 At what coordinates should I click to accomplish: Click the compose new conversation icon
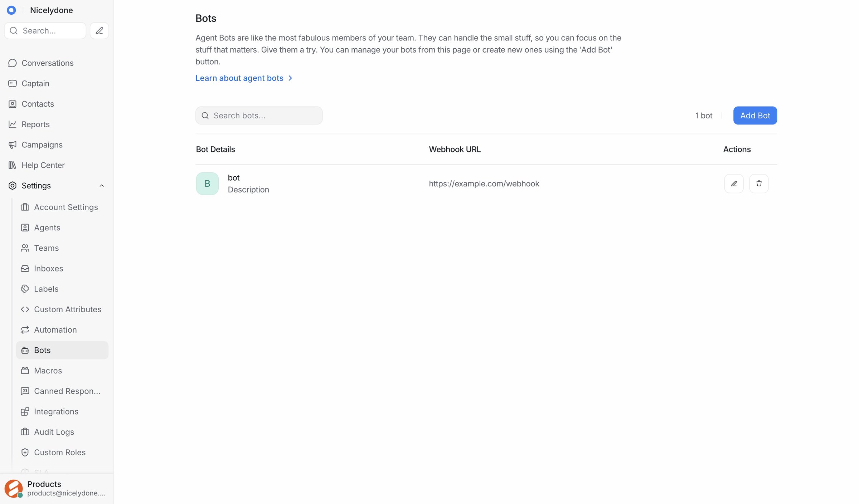tap(99, 31)
